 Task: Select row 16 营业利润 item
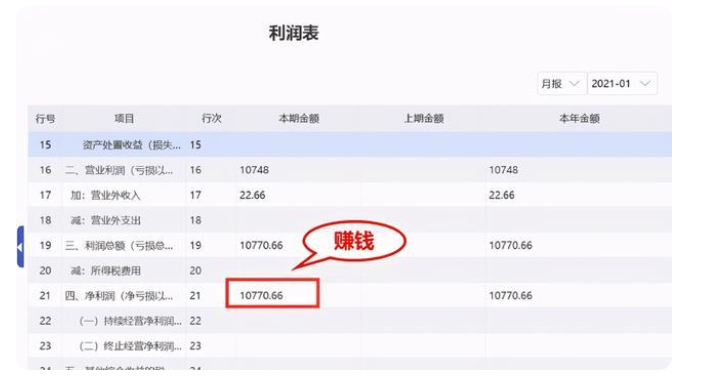pyautogui.click(x=119, y=170)
